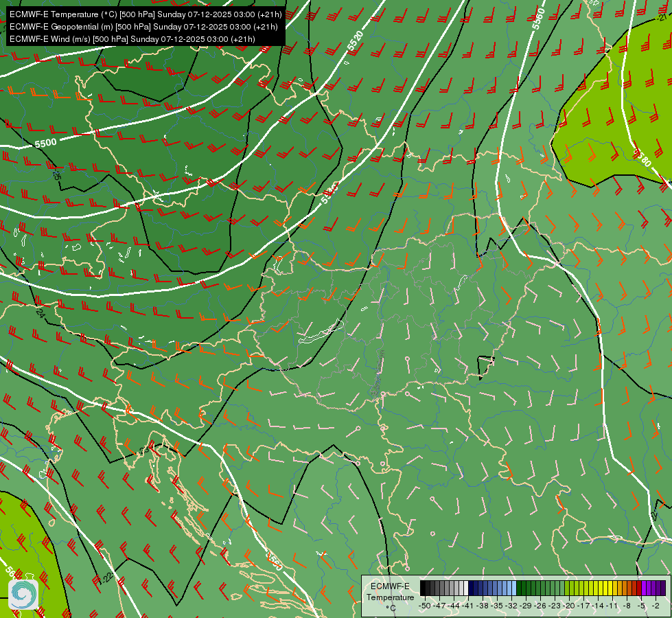Click the -17 legend tick label
672x618 pixels.
click(x=583, y=606)
